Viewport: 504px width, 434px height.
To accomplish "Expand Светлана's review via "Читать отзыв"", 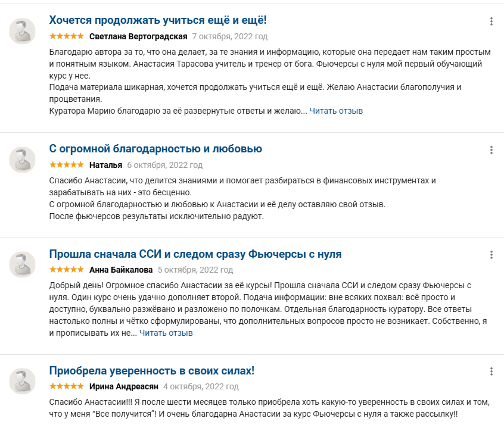I will pyautogui.click(x=336, y=111).
